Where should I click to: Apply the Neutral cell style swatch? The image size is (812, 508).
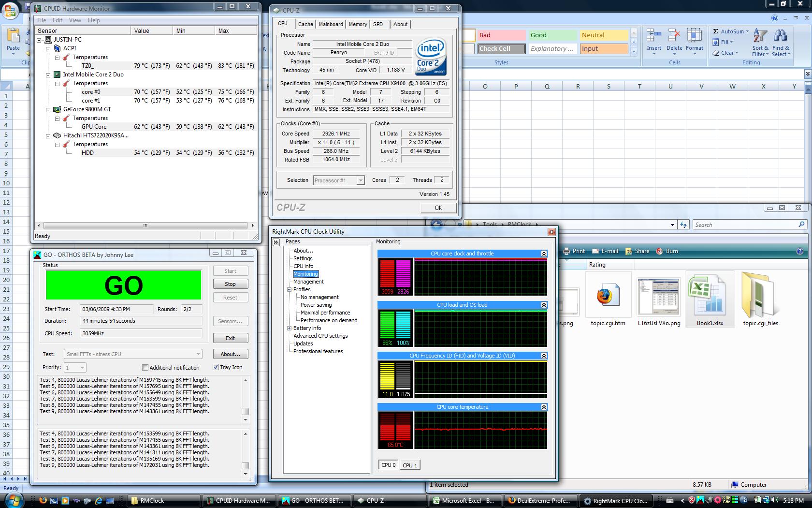pos(604,35)
